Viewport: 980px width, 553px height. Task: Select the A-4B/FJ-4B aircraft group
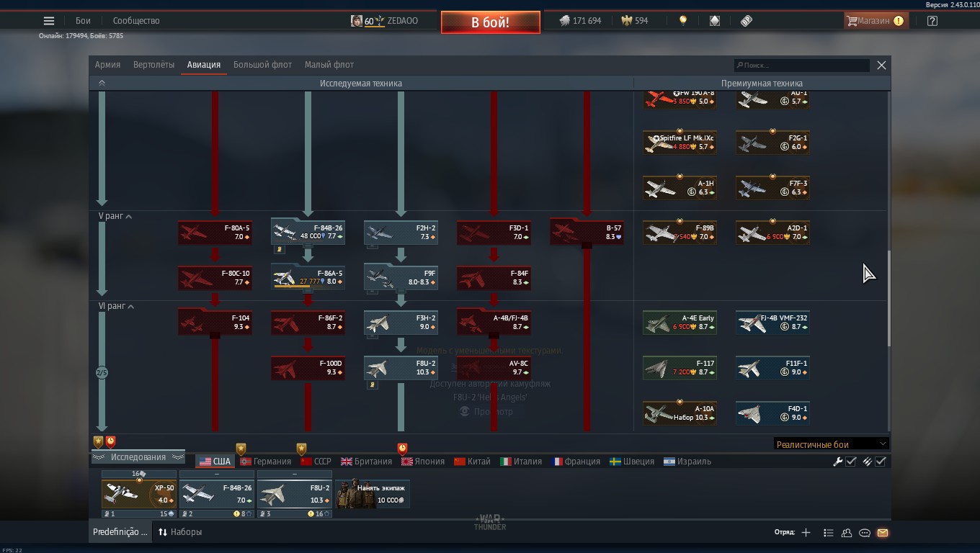coord(494,323)
